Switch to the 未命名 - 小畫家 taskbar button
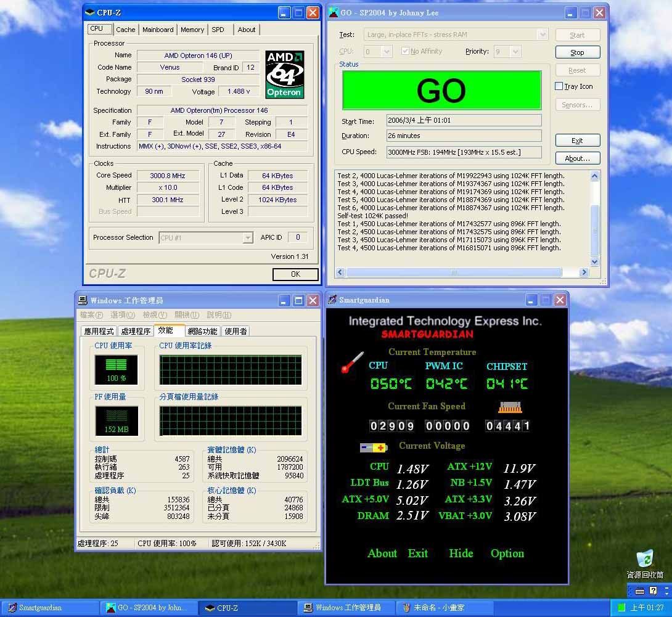The width and height of the screenshot is (672, 617). tap(438, 608)
